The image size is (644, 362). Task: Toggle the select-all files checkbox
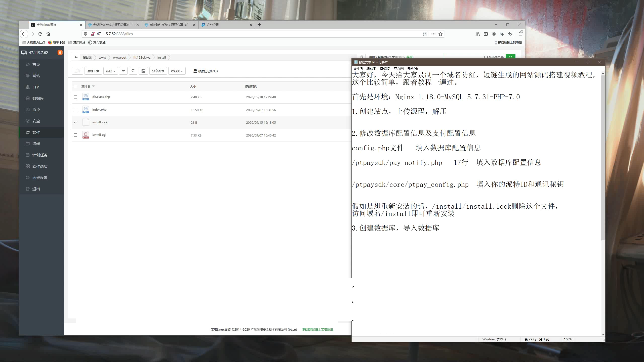click(76, 86)
